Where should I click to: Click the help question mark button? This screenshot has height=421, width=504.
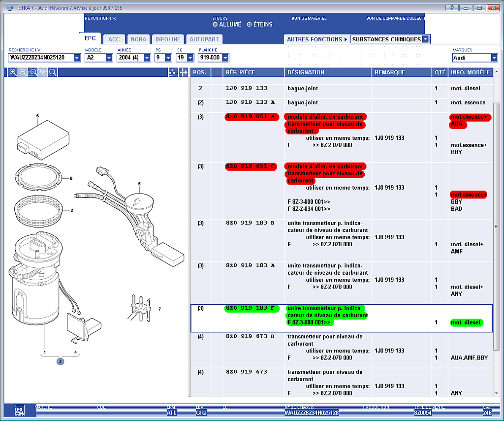coord(452,8)
